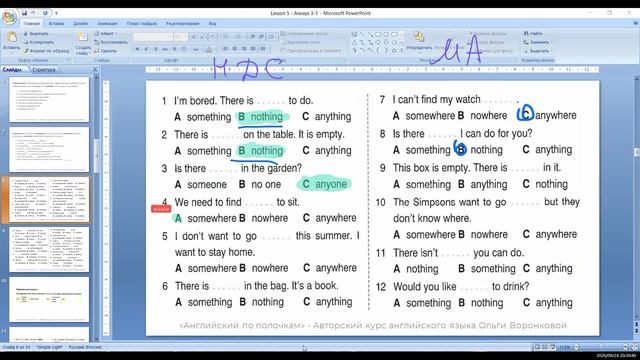
Task: Switch to the Главная ribbon tab
Action: click(x=32, y=24)
